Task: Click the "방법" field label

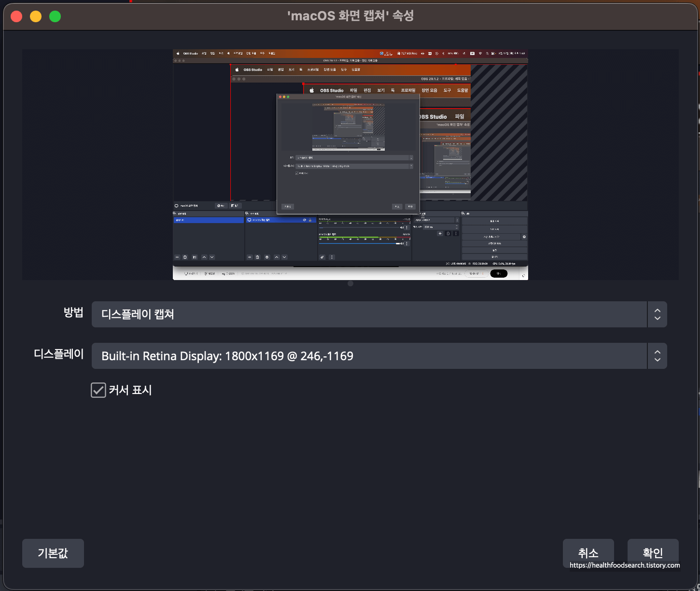Action: 73,312
